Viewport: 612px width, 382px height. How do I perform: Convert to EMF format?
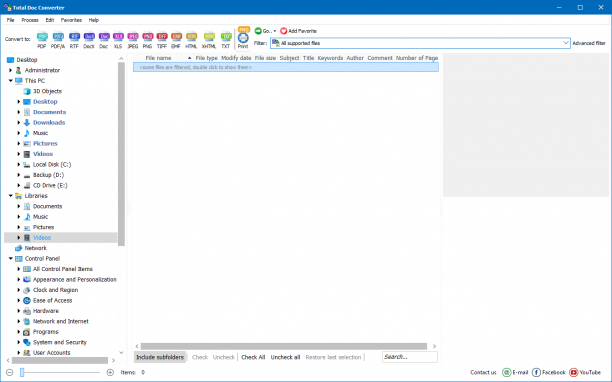176,40
